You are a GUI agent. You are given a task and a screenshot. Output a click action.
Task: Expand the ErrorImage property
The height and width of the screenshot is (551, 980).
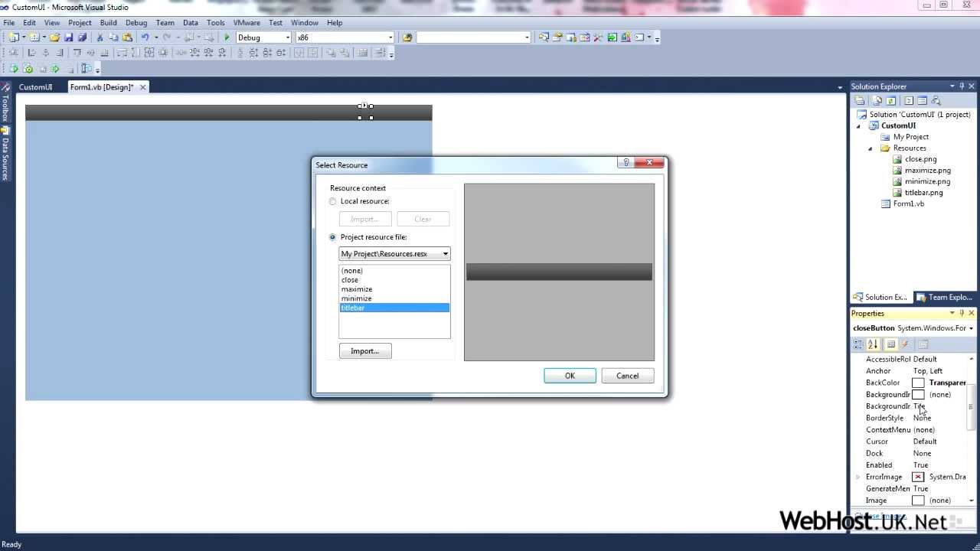click(x=857, y=477)
